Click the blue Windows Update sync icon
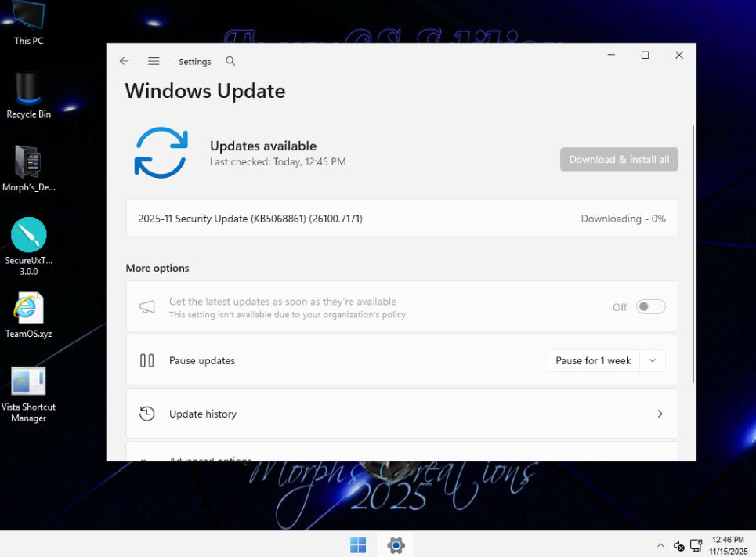This screenshot has width=756, height=557. [161, 153]
